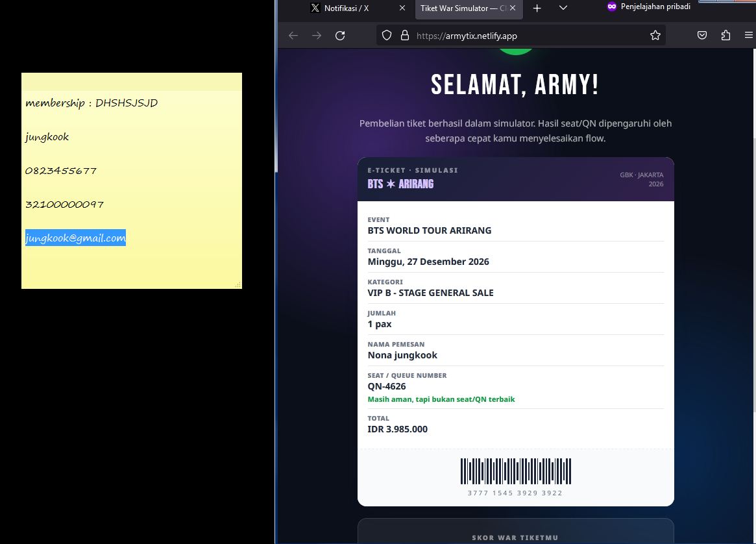This screenshot has width=756, height=544.
Task: Click the sticky note title bar
Action: [x=132, y=82]
